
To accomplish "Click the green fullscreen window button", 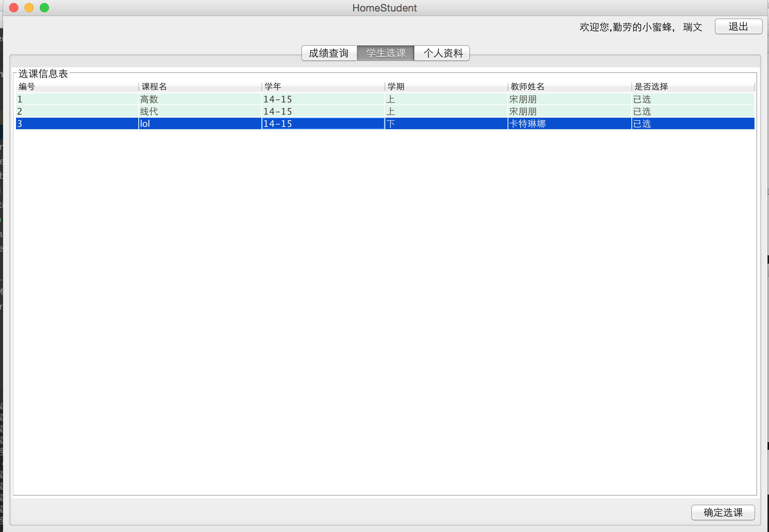I will pos(44,8).
